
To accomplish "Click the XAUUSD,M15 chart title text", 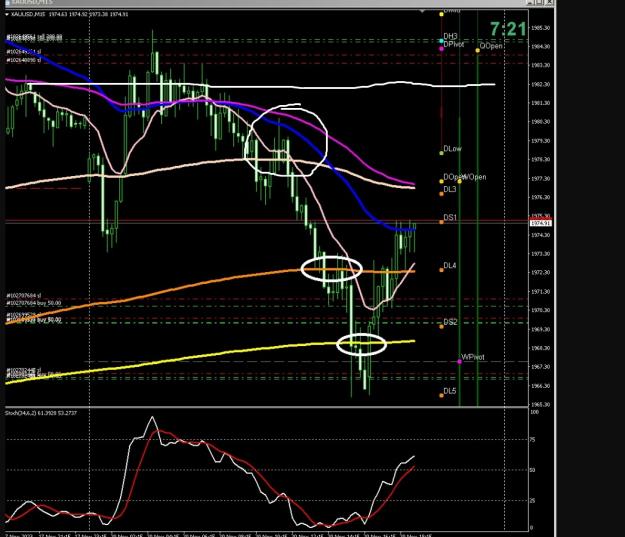I will pos(28,14).
